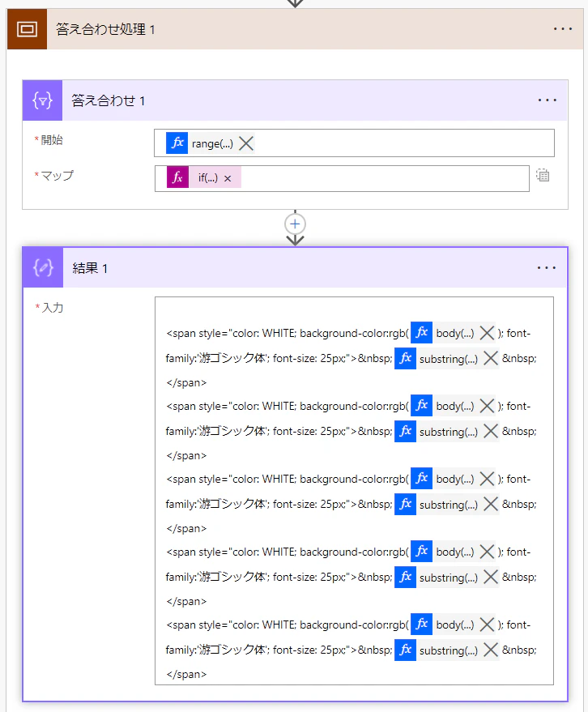This screenshot has width=588, height=712.
Task: Click the fx icon of the range(...) token
Action: (177, 143)
